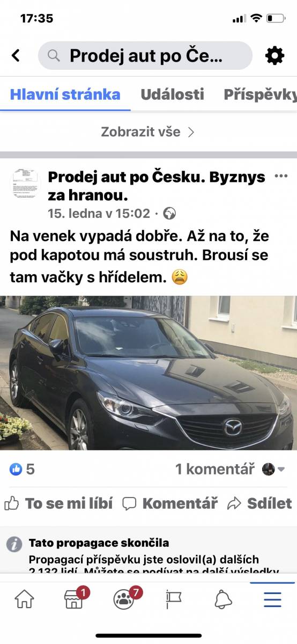The width and height of the screenshot is (297, 644).
Task: Expand Zobrazit vše chevron
Action: pos(191,132)
